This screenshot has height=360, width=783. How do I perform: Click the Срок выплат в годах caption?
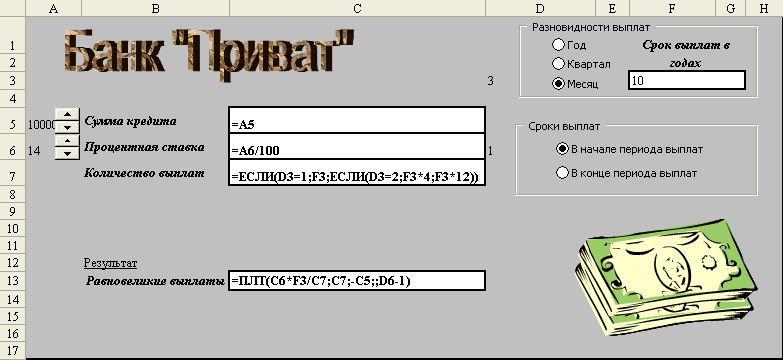[x=686, y=54]
